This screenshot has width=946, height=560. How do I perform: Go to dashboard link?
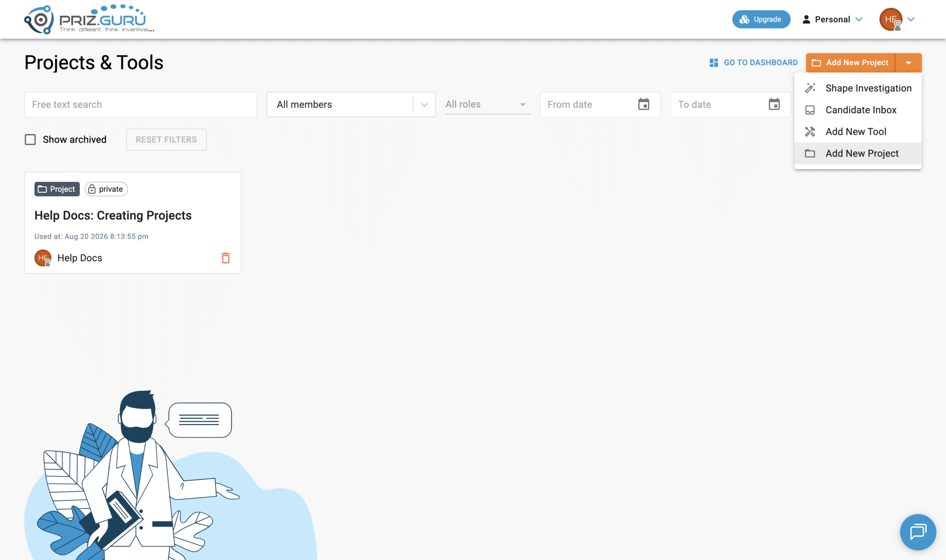[x=753, y=63]
